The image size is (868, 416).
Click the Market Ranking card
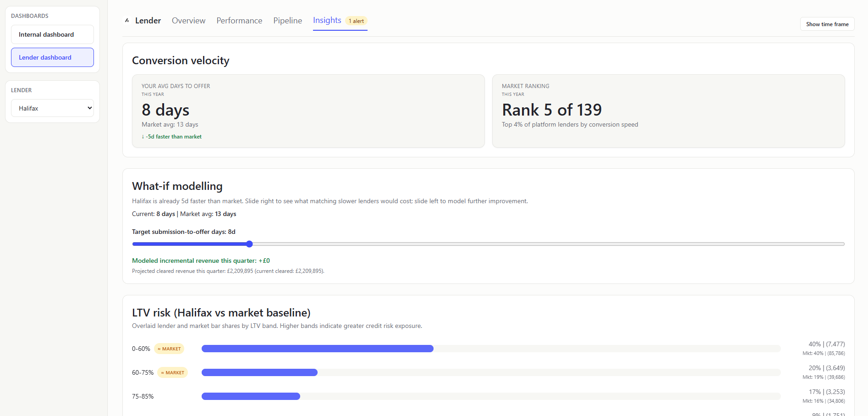point(669,111)
